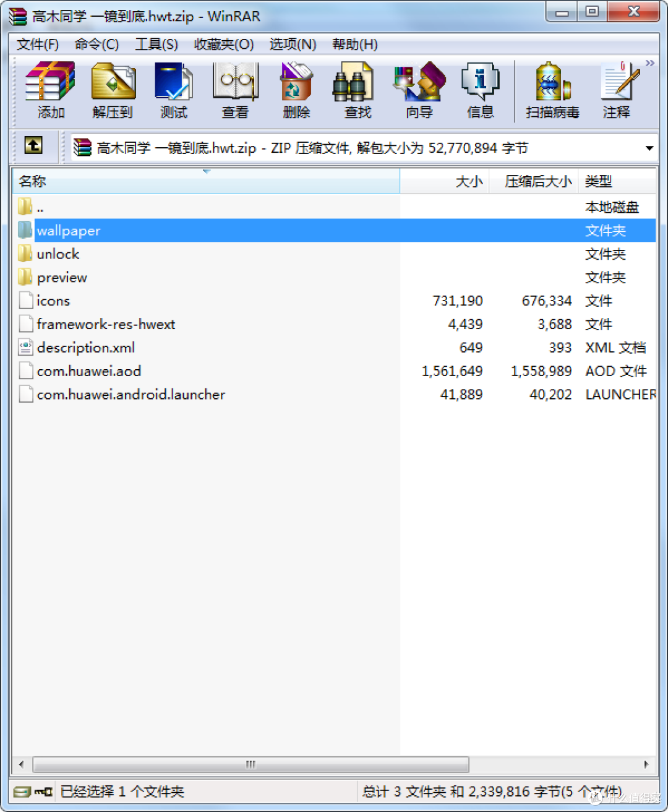Click the horizontal scrollbar right arrow
Viewport: 668px width, 812px height.
[646, 764]
